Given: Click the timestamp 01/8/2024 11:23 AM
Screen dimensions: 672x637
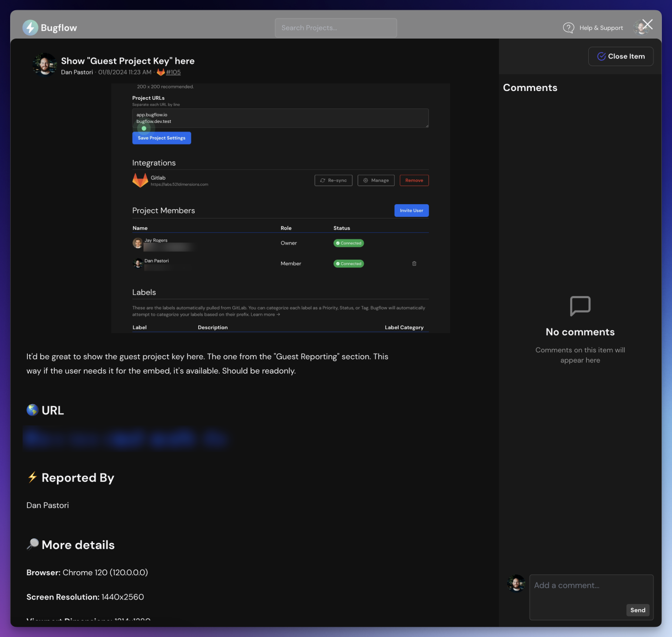Looking at the screenshot, I should (125, 72).
